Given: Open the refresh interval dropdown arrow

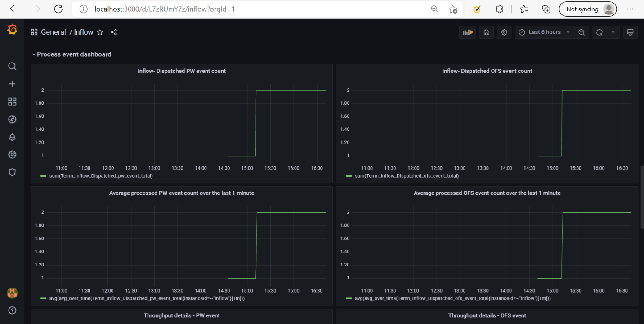Looking at the screenshot, I should click(613, 32).
